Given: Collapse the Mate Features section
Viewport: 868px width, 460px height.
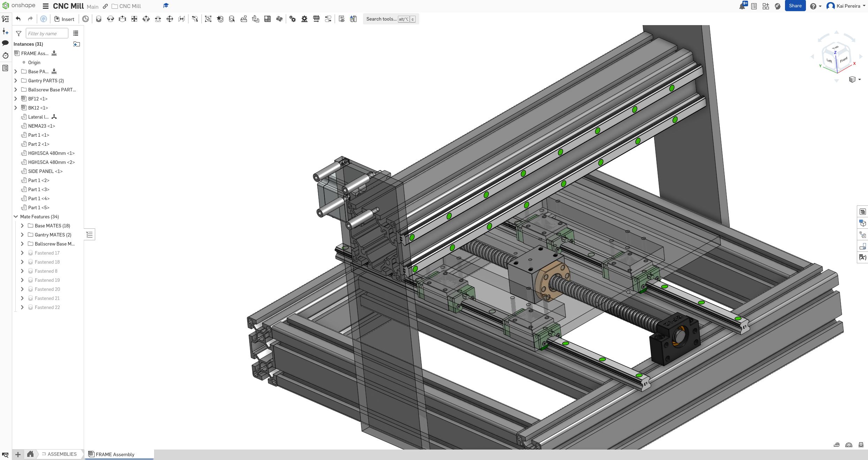Looking at the screenshot, I should [x=16, y=217].
